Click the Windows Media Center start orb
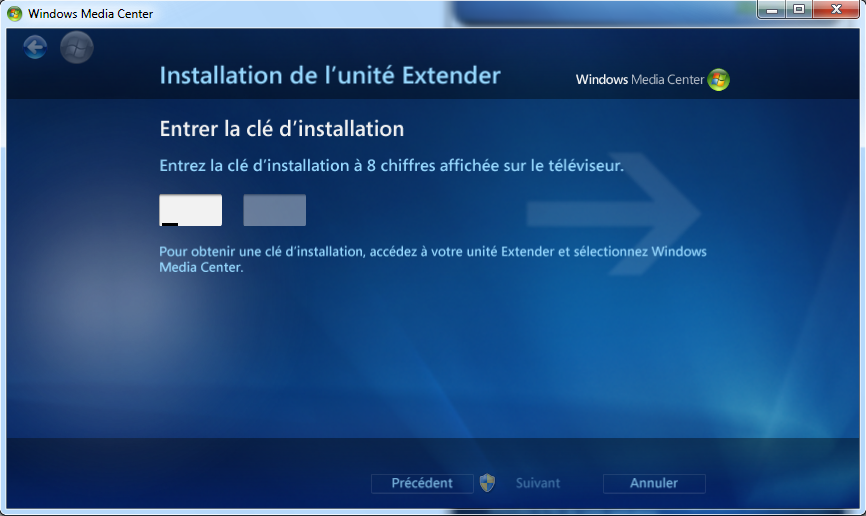 coord(77,47)
